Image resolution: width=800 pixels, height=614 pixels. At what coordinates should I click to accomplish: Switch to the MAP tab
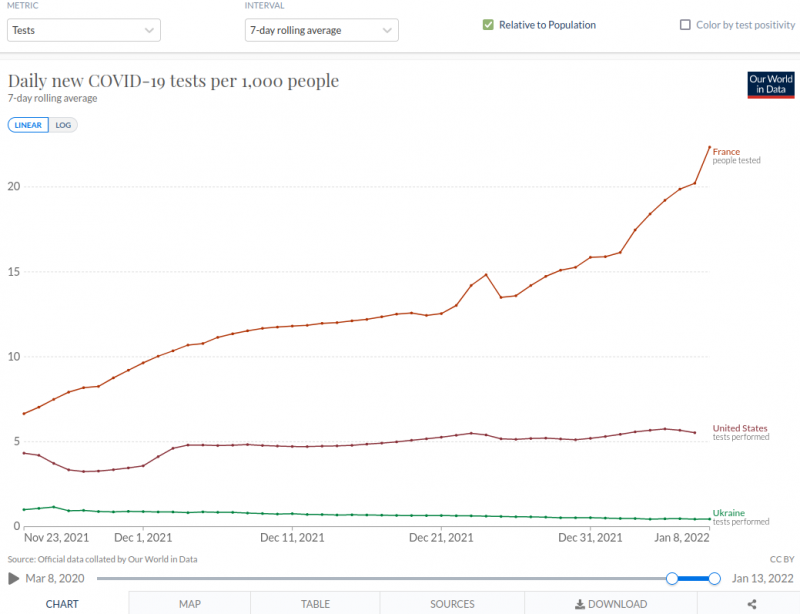[x=189, y=604]
